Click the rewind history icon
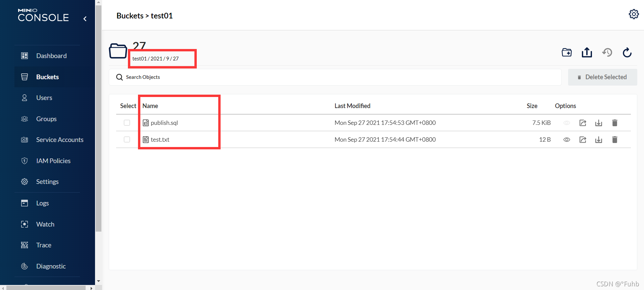The height and width of the screenshot is (290, 644). coord(607,52)
